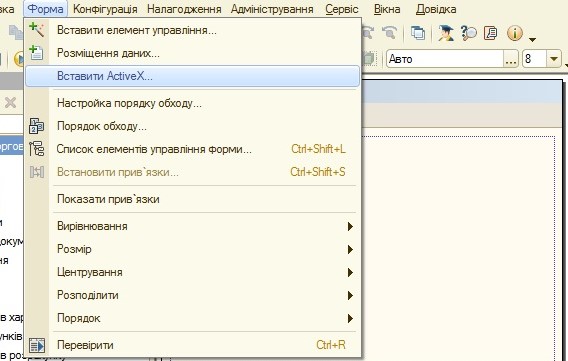Expand the Розподілити submenu
Screen dimensions: 568x361
pos(192,295)
